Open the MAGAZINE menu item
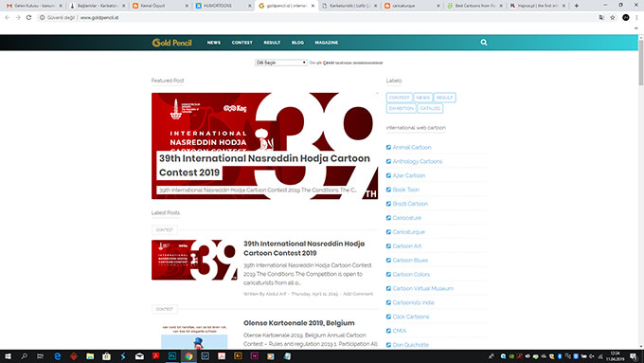Viewport: 644px width, 363px height. pyautogui.click(x=327, y=43)
